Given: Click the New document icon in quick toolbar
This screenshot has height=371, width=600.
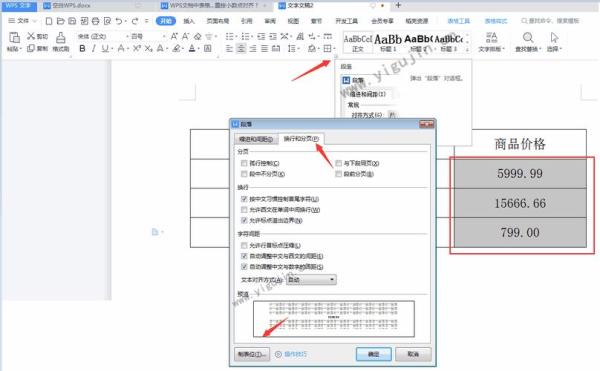Looking at the screenshot, I should pos(49,21).
